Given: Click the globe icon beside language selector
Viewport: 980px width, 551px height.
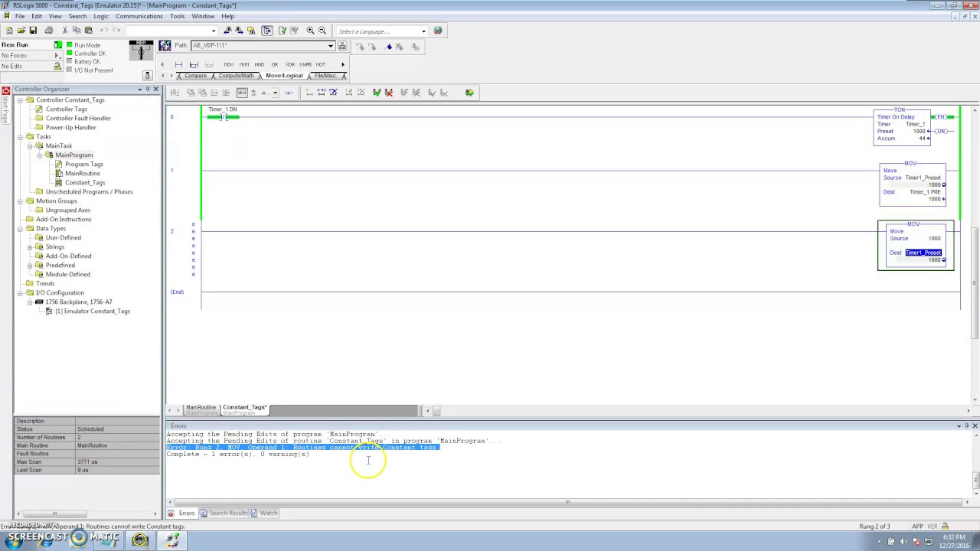Looking at the screenshot, I should point(438,31).
